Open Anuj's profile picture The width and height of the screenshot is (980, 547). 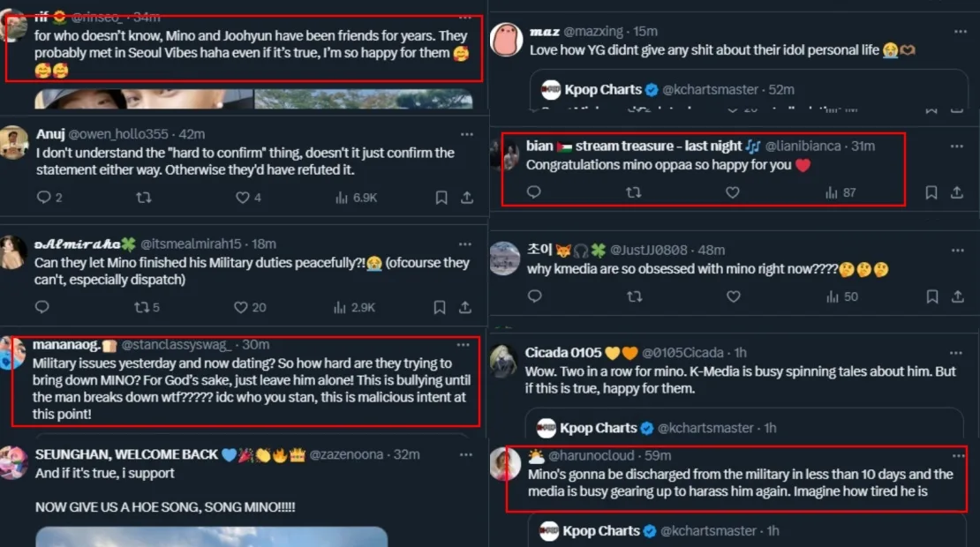[14, 142]
